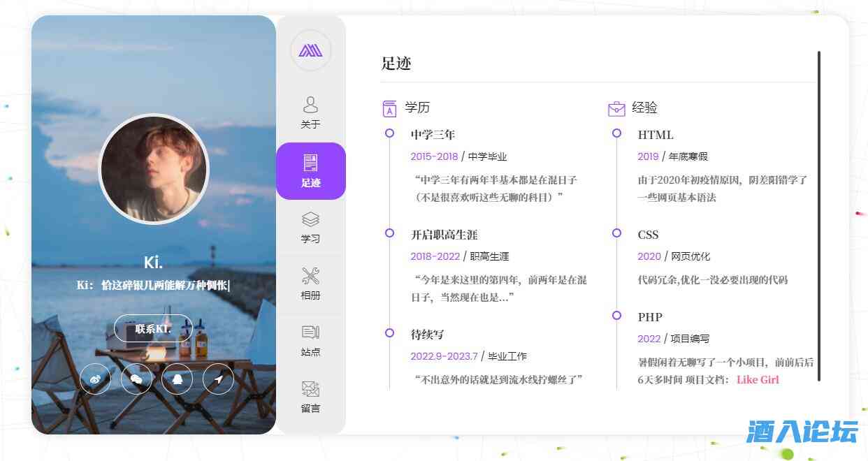Click the 开启职高生涯 timeline dot
This screenshot has height=461, width=868.
tap(389, 233)
